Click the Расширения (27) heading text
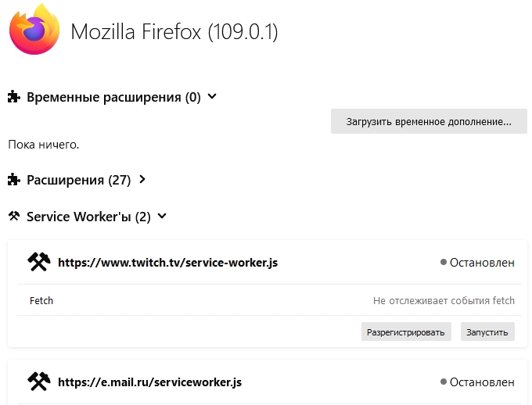 pyautogui.click(x=79, y=180)
